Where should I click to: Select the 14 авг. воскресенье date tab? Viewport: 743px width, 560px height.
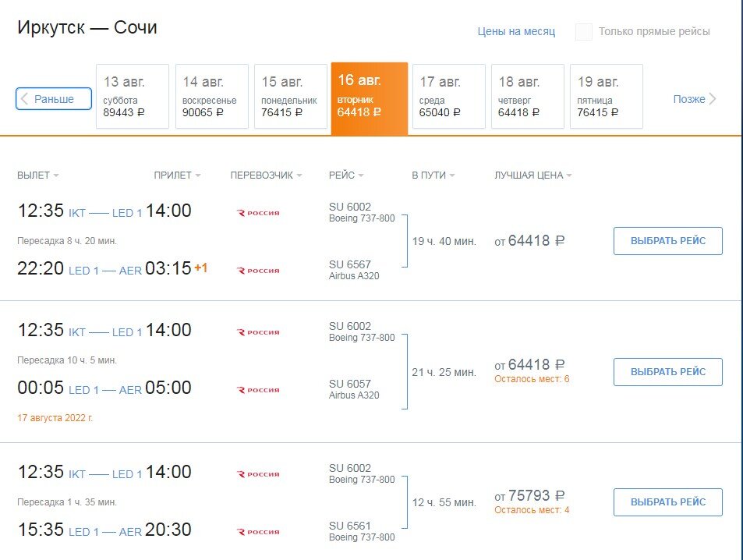(211, 97)
